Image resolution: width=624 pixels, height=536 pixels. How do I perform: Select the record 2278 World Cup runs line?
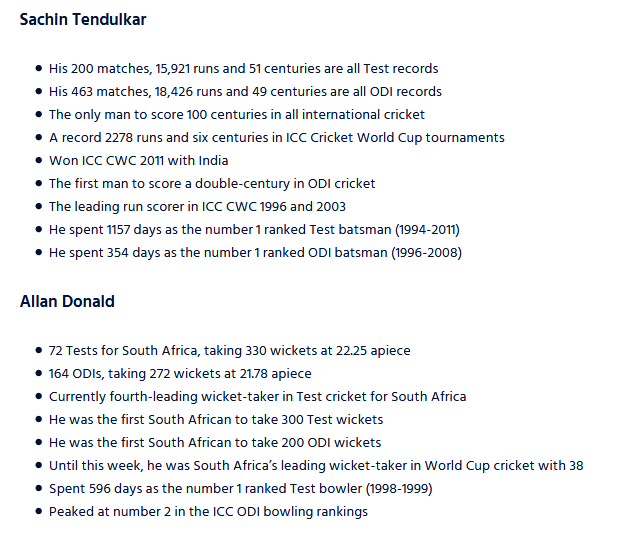tap(277, 138)
